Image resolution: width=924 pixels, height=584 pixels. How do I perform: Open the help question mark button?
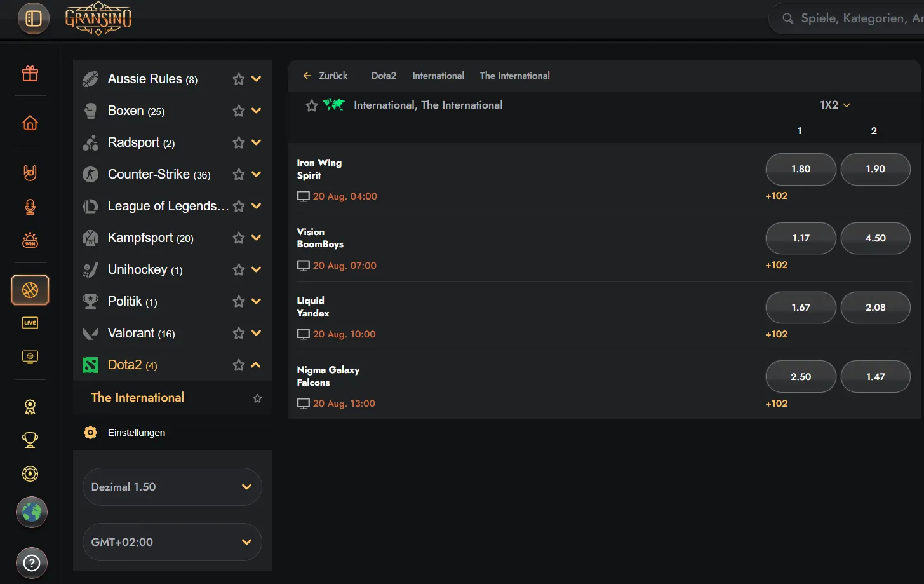(x=32, y=563)
